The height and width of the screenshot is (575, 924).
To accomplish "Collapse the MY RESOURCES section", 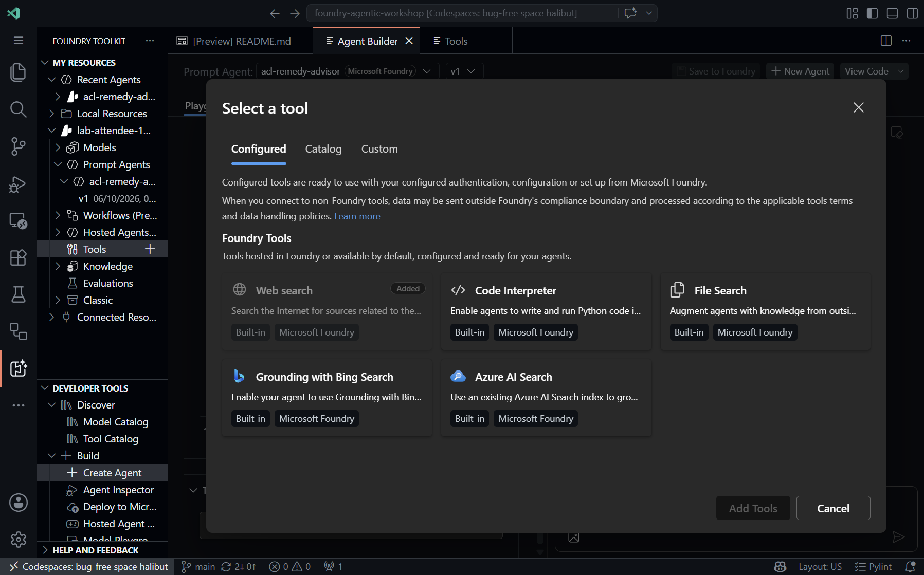I will pyautogui.click(x=45, y=62).
